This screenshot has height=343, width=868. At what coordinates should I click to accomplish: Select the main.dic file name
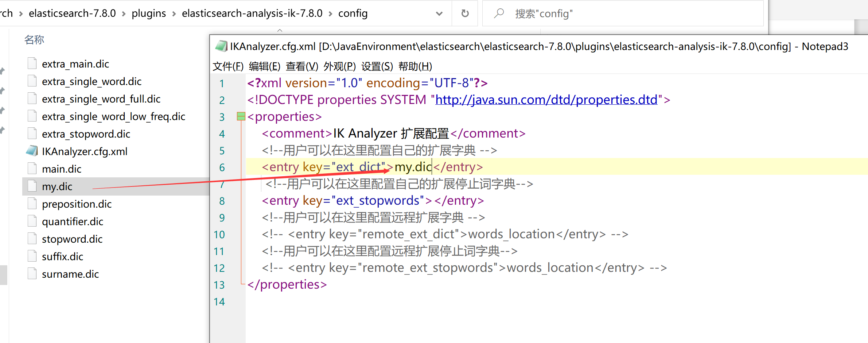click(x=62, y=169)
